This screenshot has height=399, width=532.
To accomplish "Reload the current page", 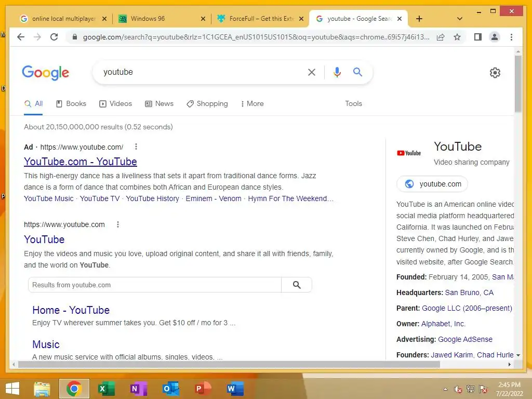I will click(54, 37).
